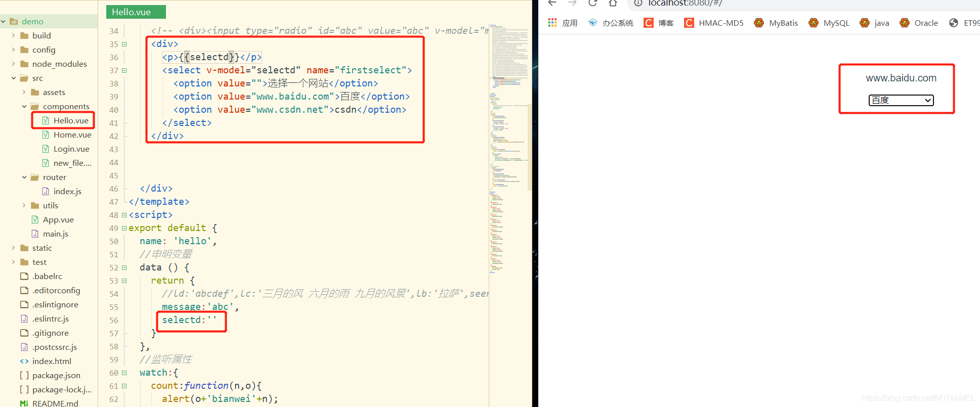
Task: Fold count function at line 61
Action: click(124, 386)
